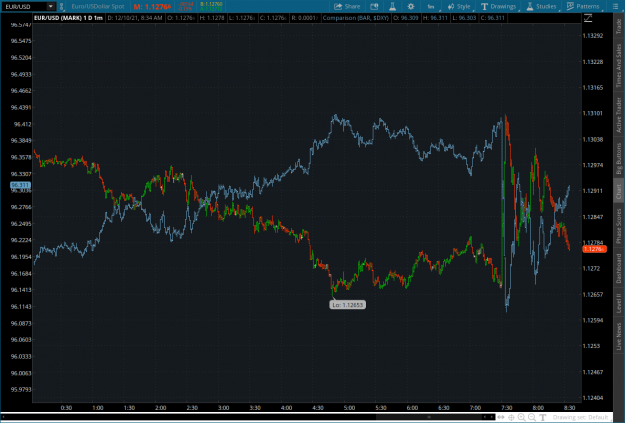The height and width of the screenshot is (423, 625).
Task: Click the Lo: 1.12653 low price bubble
Action: (x=348, y=305)
